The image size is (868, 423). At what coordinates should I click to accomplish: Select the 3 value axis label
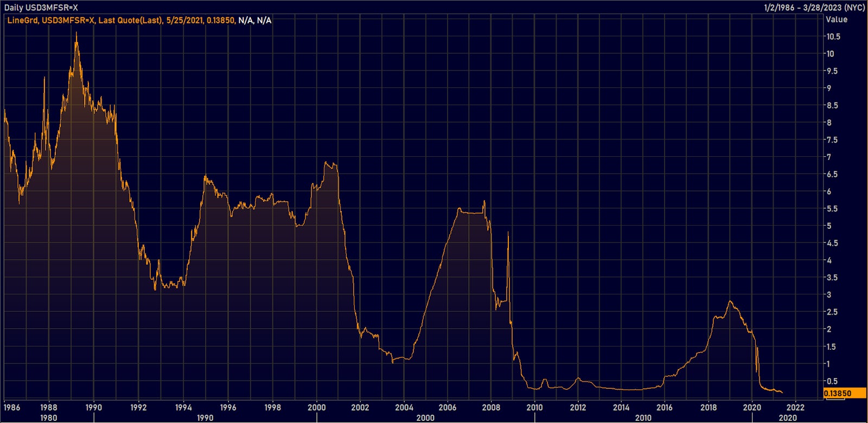tap(828, 295)
